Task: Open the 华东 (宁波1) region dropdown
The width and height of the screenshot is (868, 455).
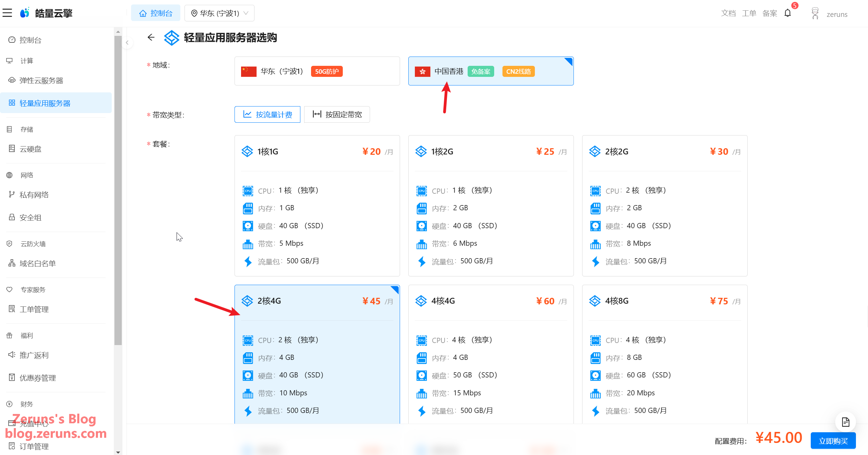Action: (x=219, y=13)
